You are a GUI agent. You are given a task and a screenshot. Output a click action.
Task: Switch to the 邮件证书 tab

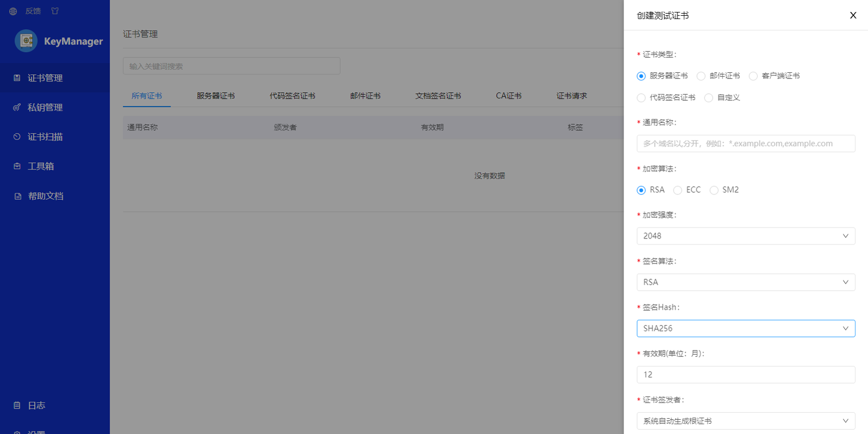tap(365, 96)
